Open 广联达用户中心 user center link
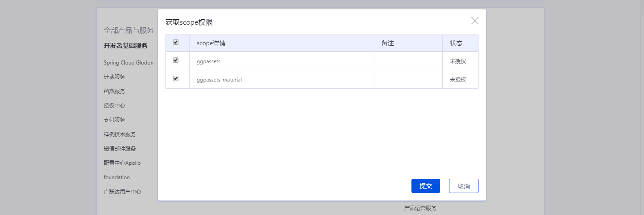This screenshot has width=644, height=215. [123, 192]
